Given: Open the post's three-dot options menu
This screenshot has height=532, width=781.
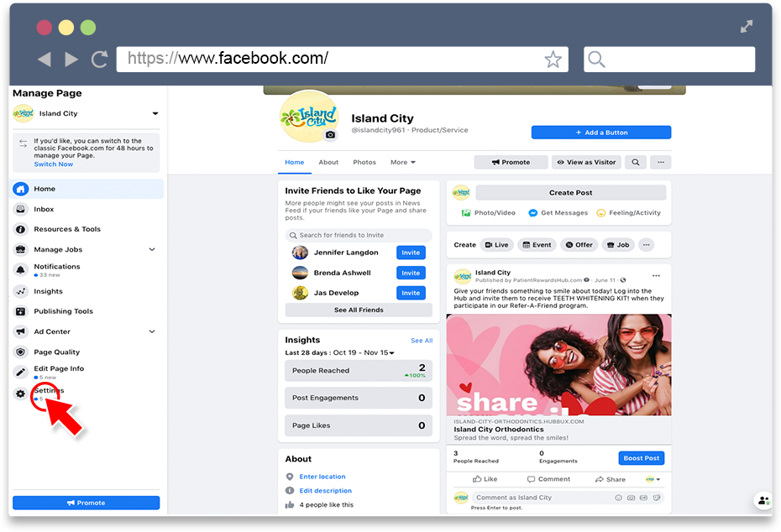Looking at the screenshot, I should point(656,276).
